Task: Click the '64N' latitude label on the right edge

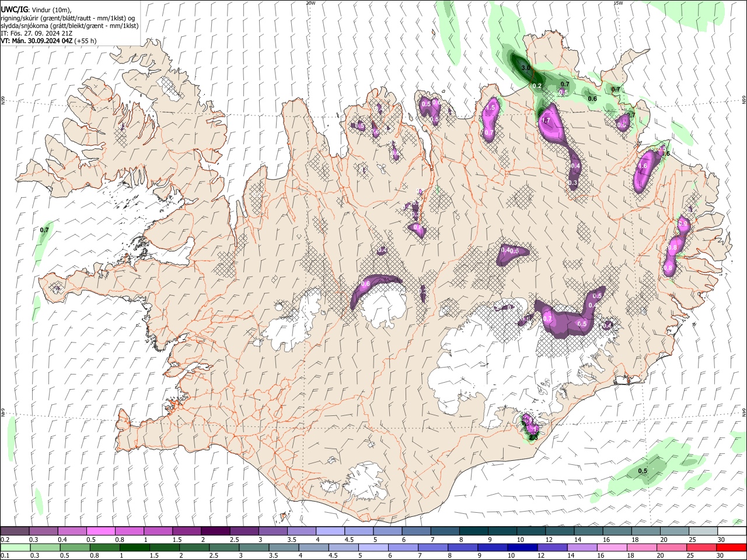Action: [x=744, y=412]
